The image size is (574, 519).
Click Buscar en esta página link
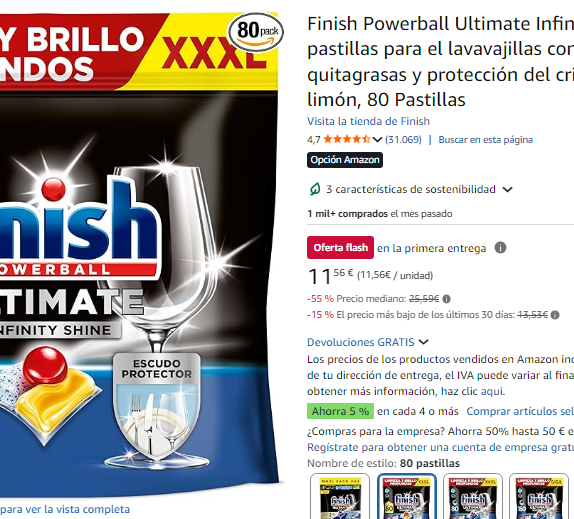point(485,140)
